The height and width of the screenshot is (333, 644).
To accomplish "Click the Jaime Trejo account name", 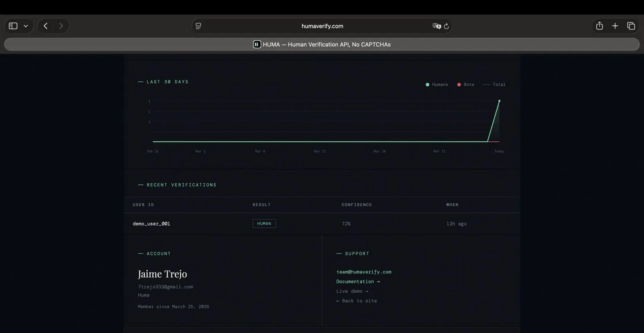I will point(162,274).
